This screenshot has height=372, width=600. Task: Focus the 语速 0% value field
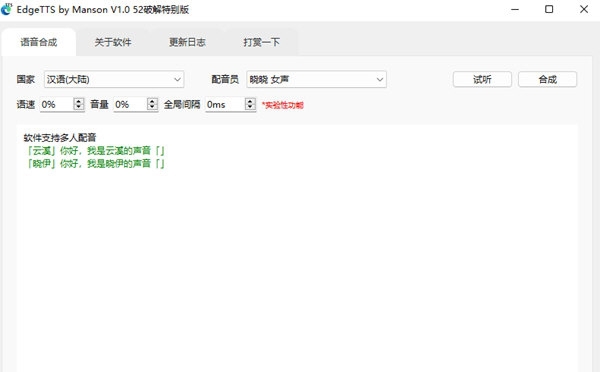pyautogui.click(x=57, y=104)
